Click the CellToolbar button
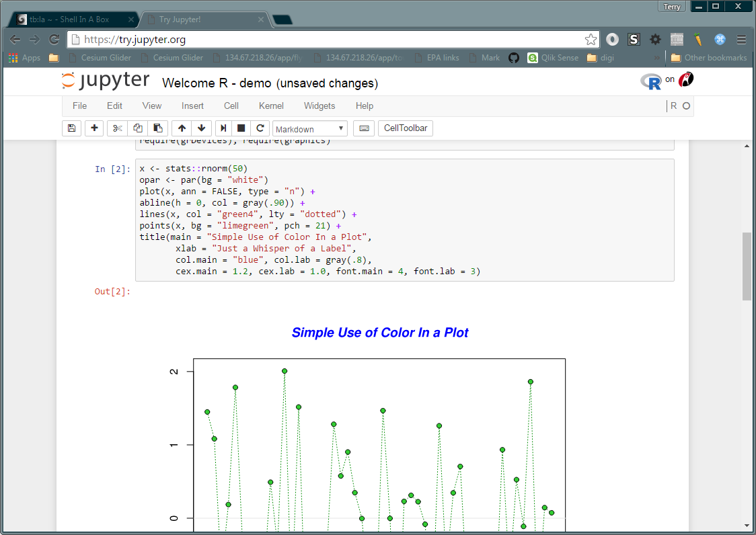Viewport: 756px width, 535px height. click(406, 128)
